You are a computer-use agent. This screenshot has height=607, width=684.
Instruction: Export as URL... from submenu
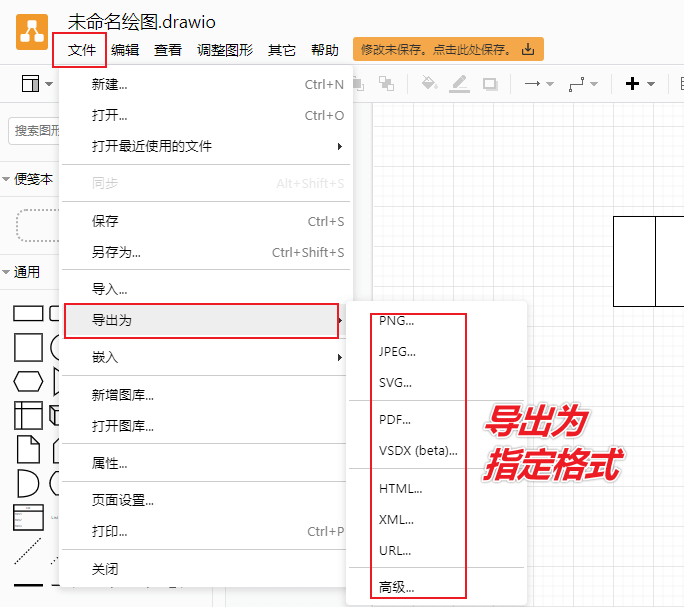coord(436,551)
